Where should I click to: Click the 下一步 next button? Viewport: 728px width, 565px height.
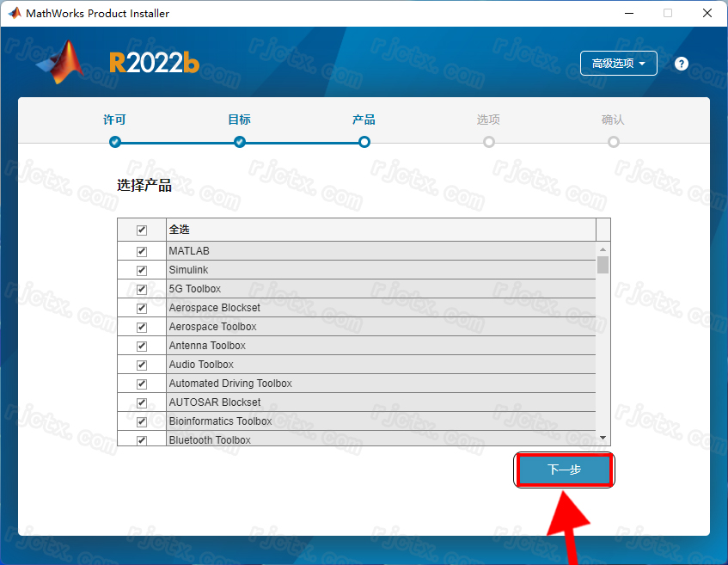pyautogui.click(x=564, y=470)
